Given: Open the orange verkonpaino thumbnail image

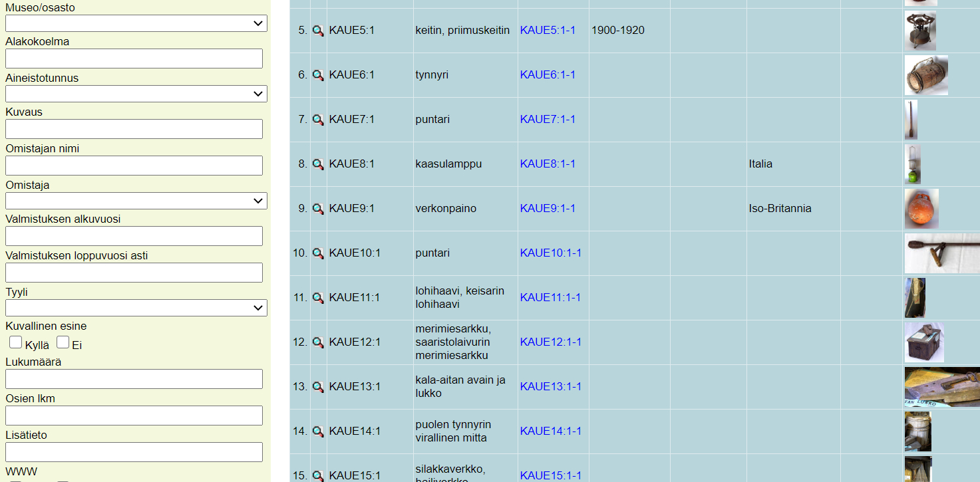Looking at the screenshot, I should 921,209.
